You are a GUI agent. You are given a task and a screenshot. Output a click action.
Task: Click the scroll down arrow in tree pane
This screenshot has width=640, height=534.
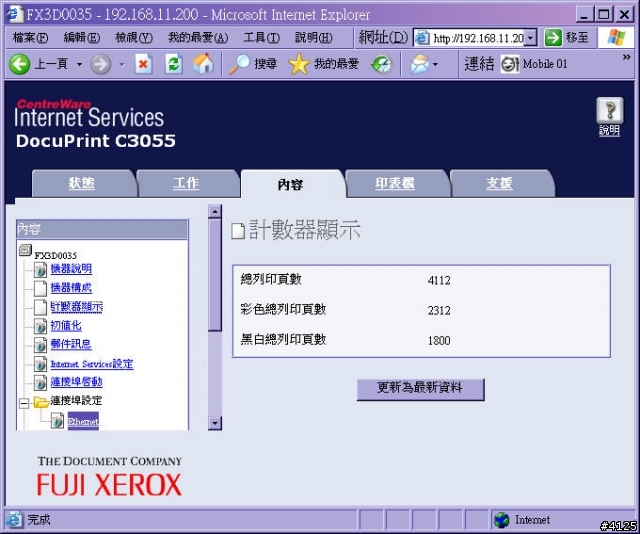pos(215,423)
